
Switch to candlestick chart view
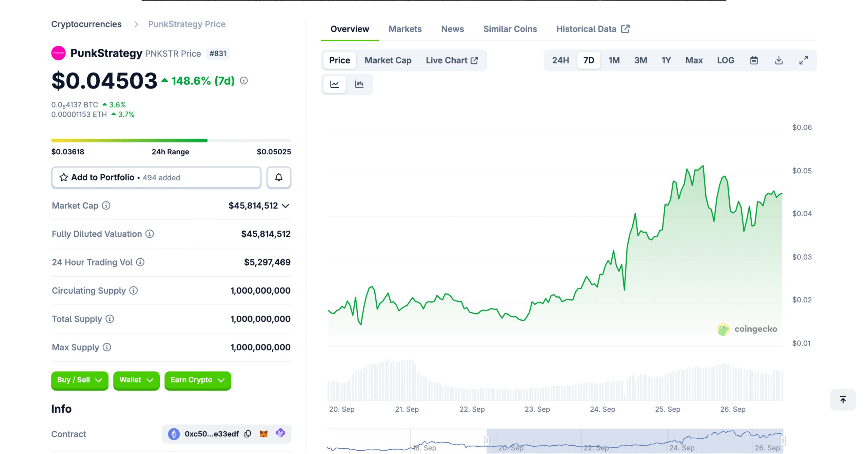359,84
